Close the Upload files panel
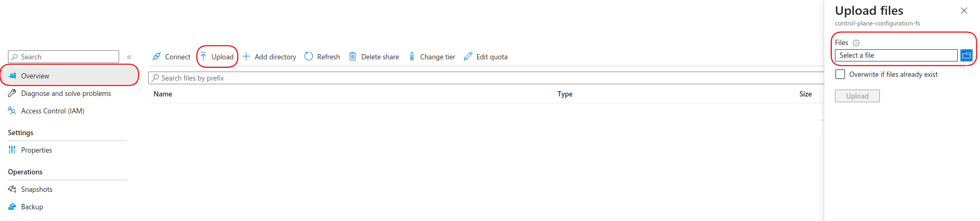 [x=964, y=11]
